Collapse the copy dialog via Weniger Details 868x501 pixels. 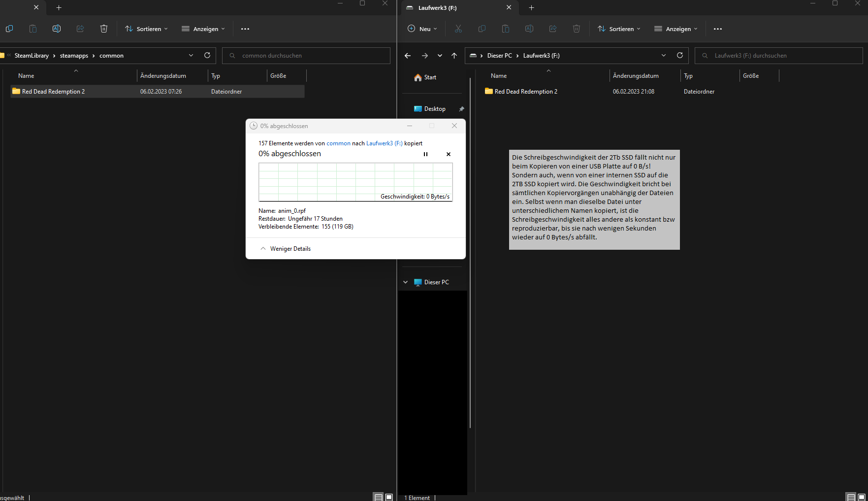[286, 249]
